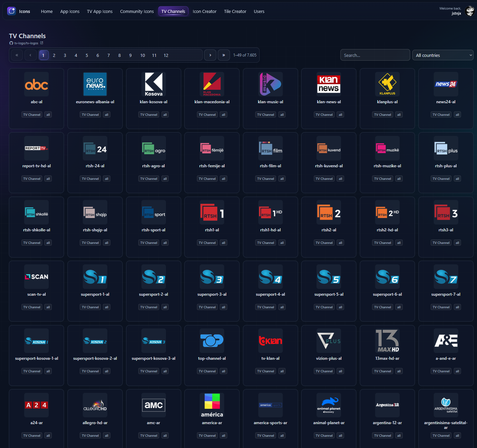Select page 1 button
This screenshot has height=448, width=477.
(x=43, y=55)
